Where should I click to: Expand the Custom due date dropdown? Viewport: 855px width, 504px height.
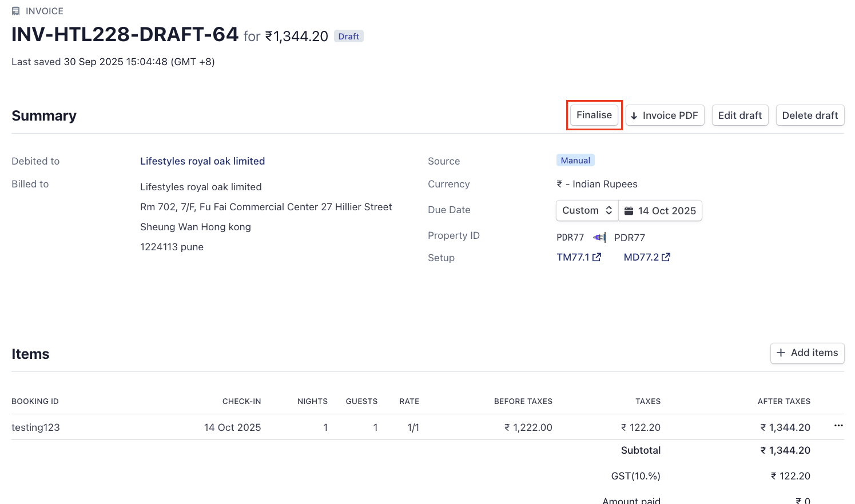coord(587,211)
